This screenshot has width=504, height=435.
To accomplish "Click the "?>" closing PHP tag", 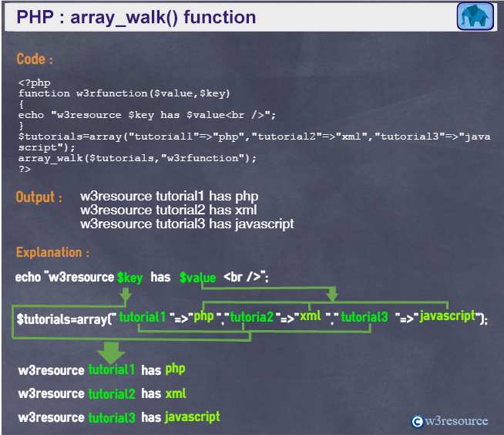I will coord(25,169).
